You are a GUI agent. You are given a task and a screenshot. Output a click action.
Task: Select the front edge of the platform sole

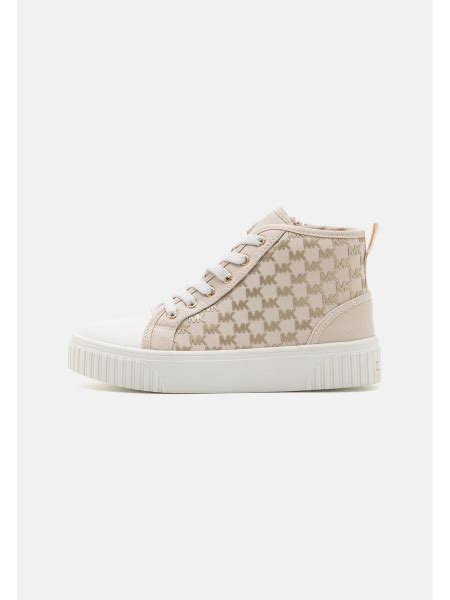[x=77, y=360]
